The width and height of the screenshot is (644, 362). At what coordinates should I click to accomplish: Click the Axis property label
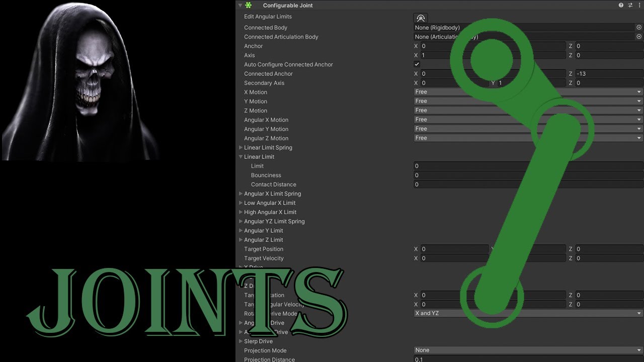[250, 55]
